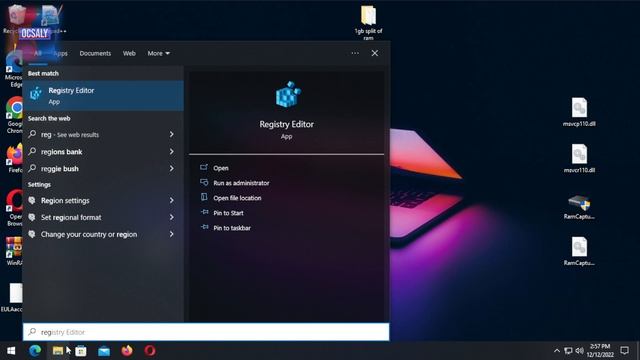Click the Pin to taskbar pin icon
This screenshot has width=640, height=360.
(x=204, y=227)
